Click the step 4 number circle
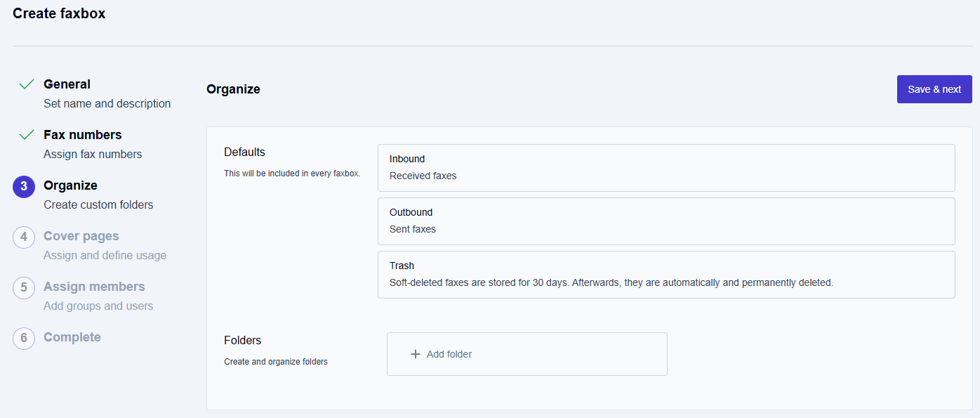The width and height of the screenshot is (980, 418). coord(24,237)
